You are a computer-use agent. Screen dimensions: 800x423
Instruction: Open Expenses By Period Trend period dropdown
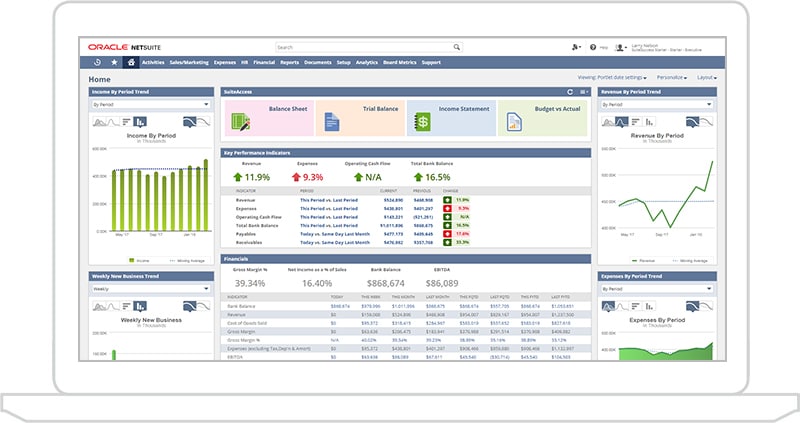coord(657,289)
